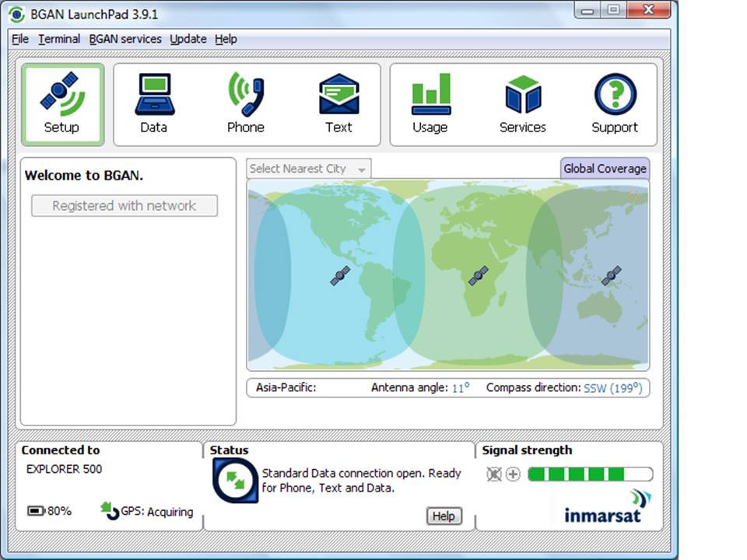The image size is (747, 560).
Task: Click the Welcome to BGAN heading
Action: pyautogui.click(x=84, y=175)
